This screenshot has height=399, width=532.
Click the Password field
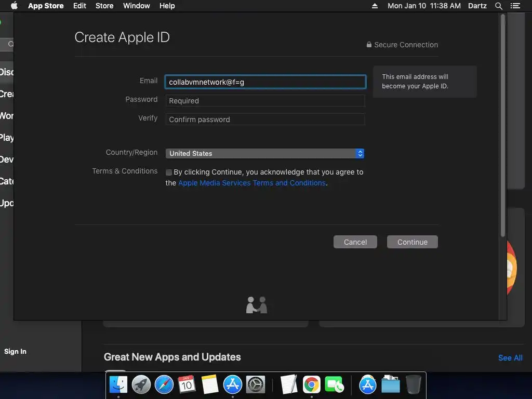(265, 101)
